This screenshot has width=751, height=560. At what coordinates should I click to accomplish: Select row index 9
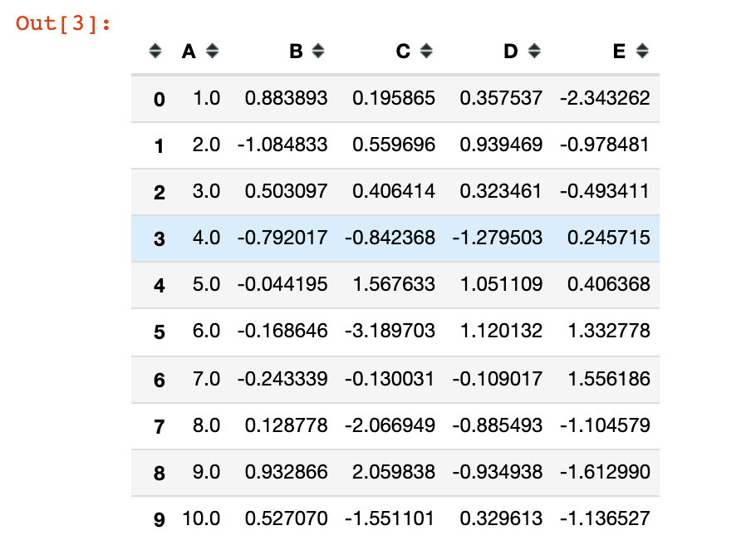160,520
